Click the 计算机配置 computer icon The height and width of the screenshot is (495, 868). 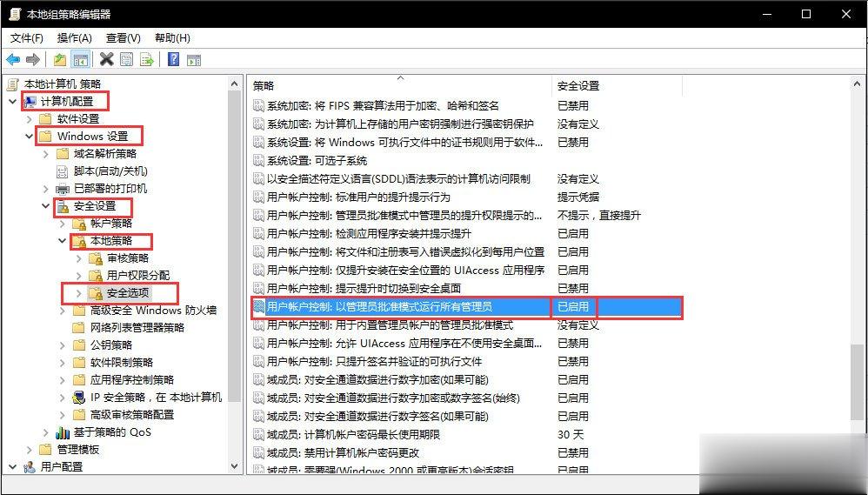click(30, 101)
